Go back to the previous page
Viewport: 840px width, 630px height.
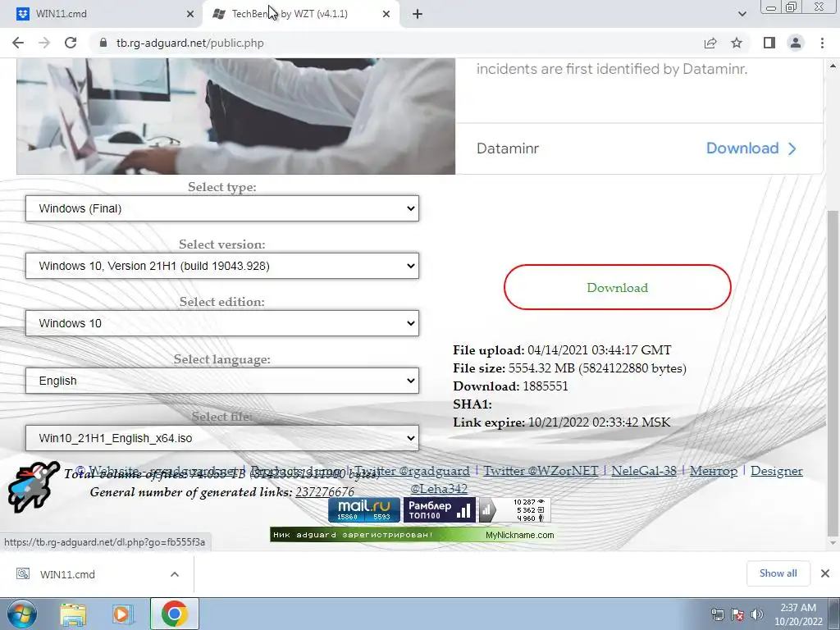tap(18, 43)
